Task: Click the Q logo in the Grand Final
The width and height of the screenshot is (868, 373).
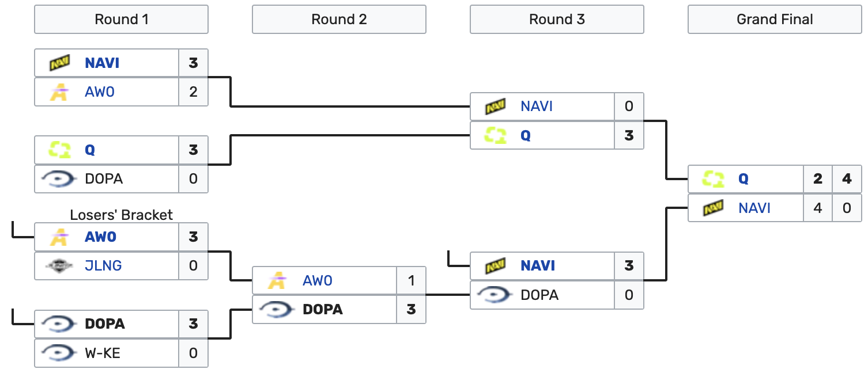Action: click(x=713, y=179)
